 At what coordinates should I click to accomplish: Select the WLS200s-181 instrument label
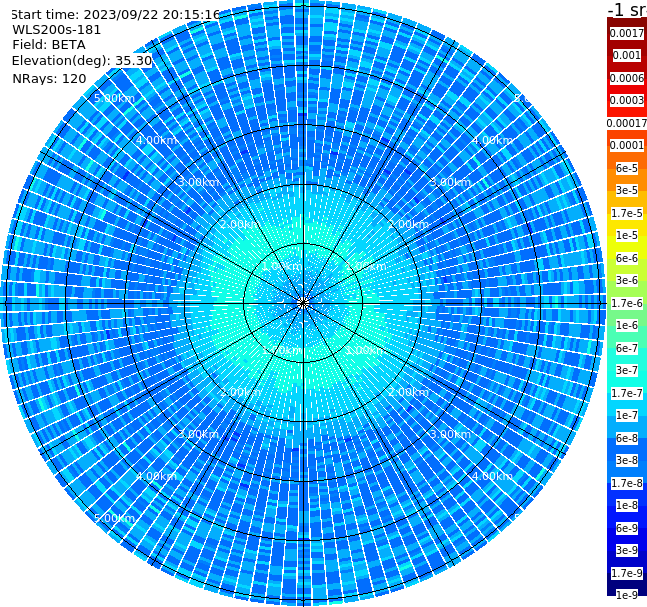(x=57, y=30)
